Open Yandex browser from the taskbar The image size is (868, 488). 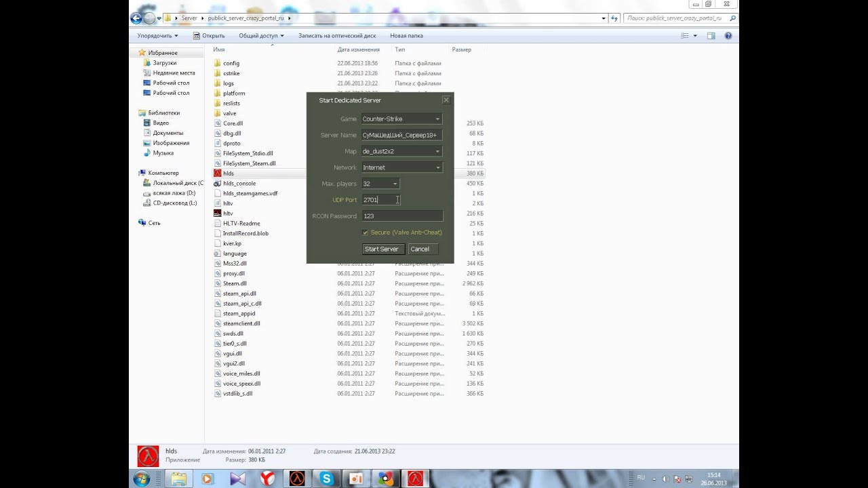[268, 479]
